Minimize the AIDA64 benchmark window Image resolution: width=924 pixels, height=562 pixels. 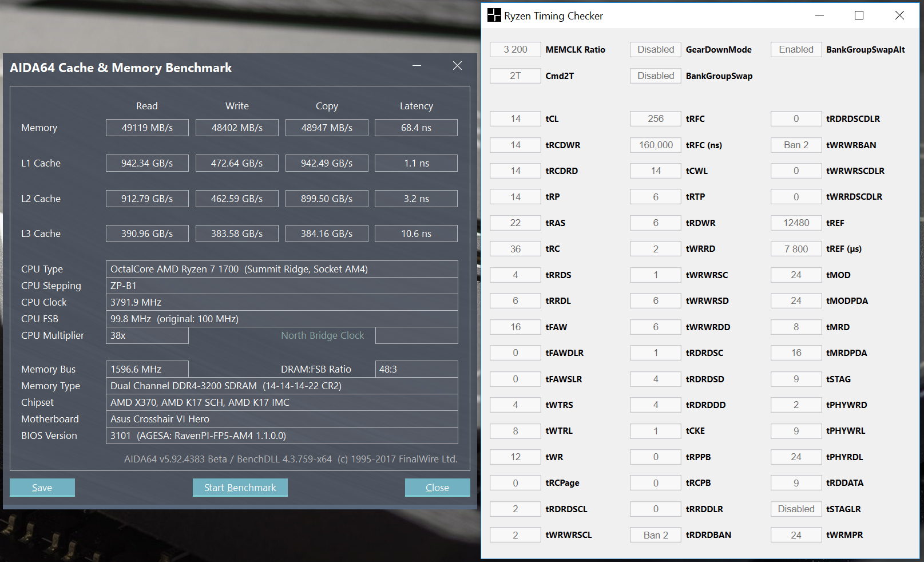417,66
